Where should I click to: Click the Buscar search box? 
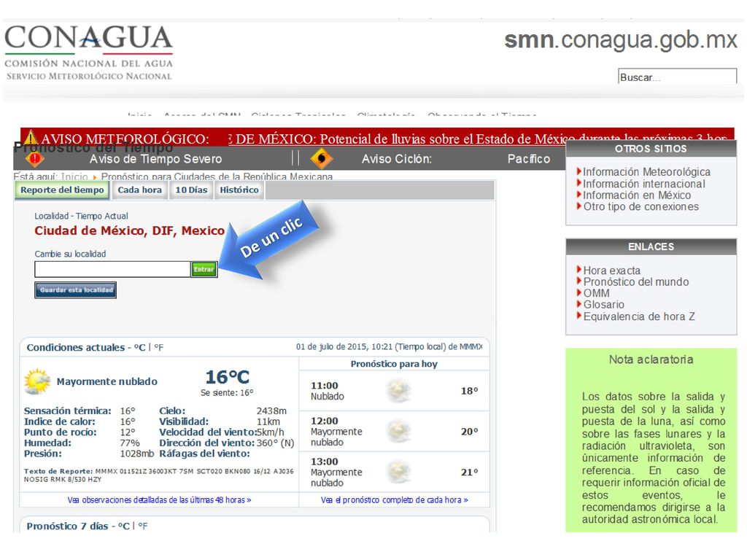677,77
